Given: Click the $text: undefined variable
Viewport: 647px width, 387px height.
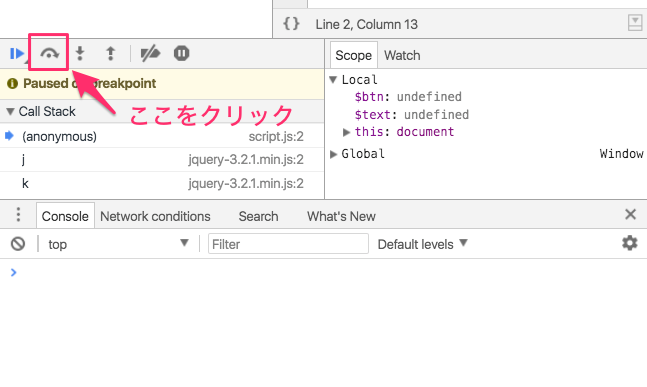Looking at the screenshot, I should tap(411, 115).
